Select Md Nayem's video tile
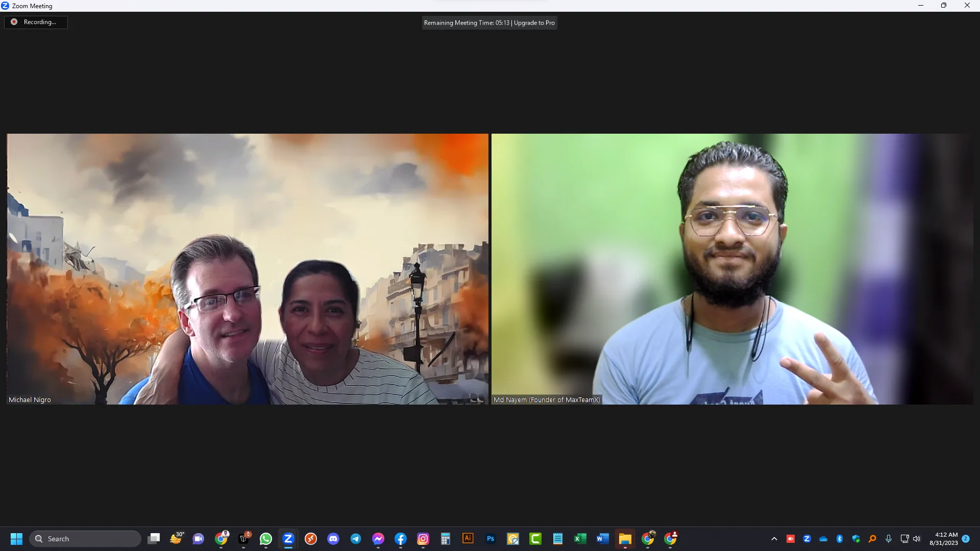This screenshot has width=980, height=551. (732, 269)
